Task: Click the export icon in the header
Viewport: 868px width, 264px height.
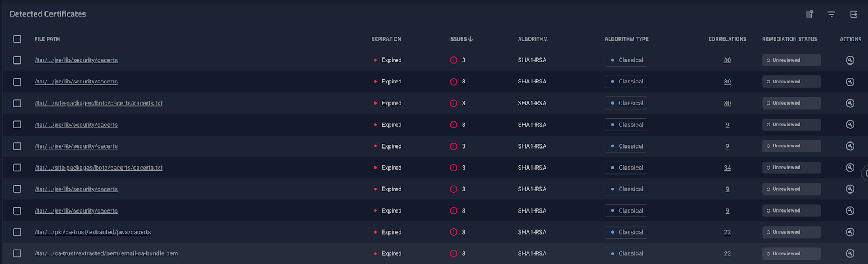Action: tap(853, 15)
